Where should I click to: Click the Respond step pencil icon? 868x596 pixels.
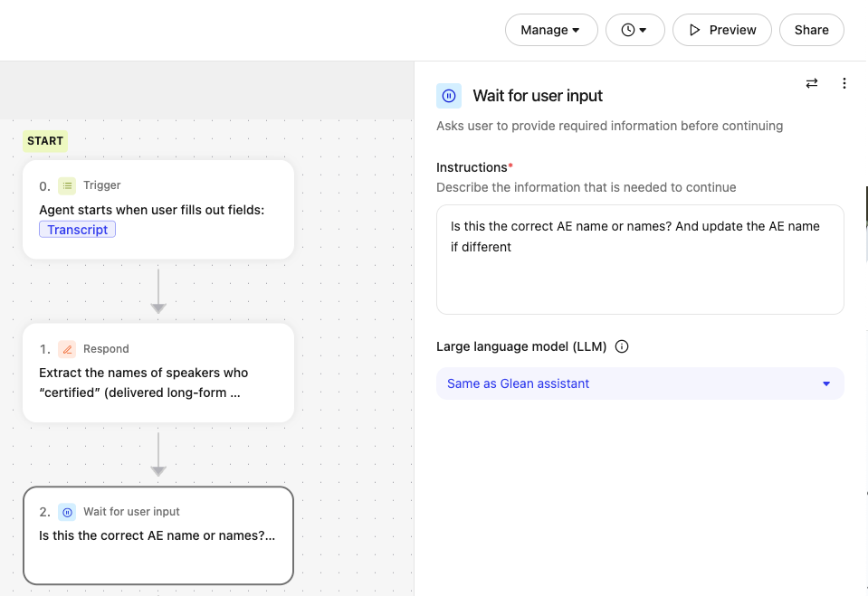click(x=67, y=349)
